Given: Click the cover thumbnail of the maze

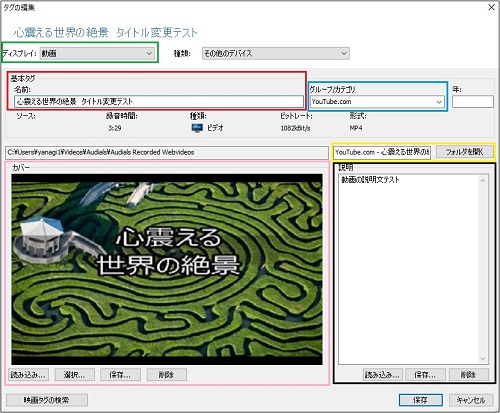Looking at the screenshot, I should pos(167,269).
